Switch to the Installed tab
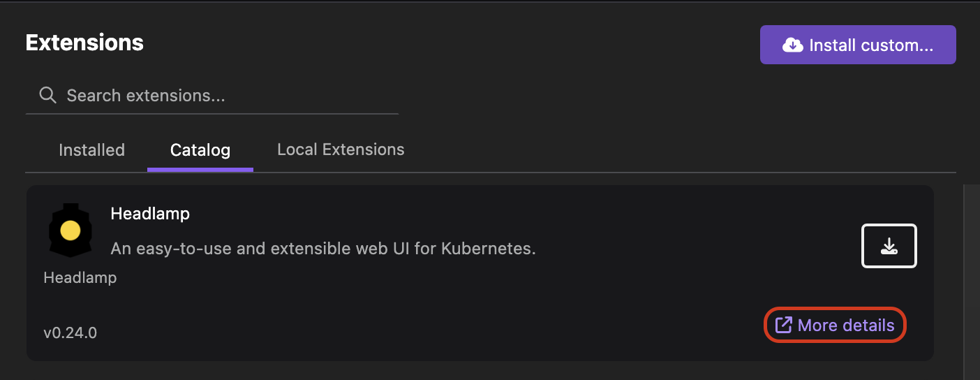Viewport: 980px width, 380px height. click(x=91, y=150)
